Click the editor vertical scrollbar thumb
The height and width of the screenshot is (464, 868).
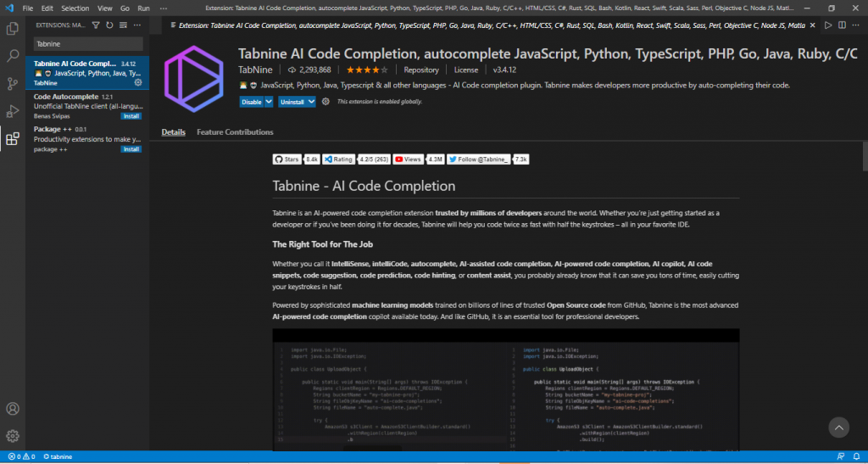tap(865, 157)
